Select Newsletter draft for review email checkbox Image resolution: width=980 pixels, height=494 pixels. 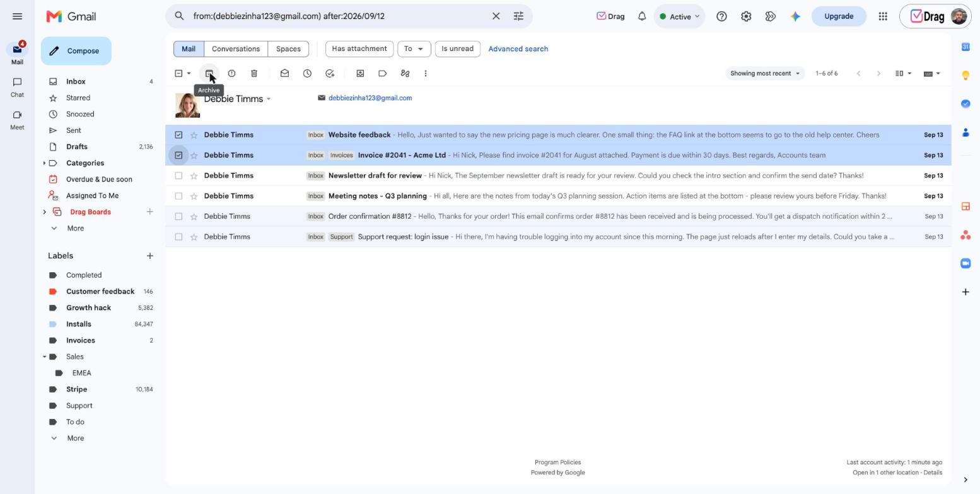pyautogui.click(x=178, y=176)
